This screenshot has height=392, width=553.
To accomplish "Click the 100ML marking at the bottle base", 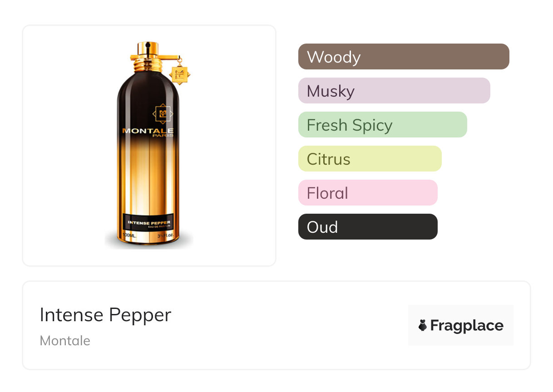I will tap(129, 237).
